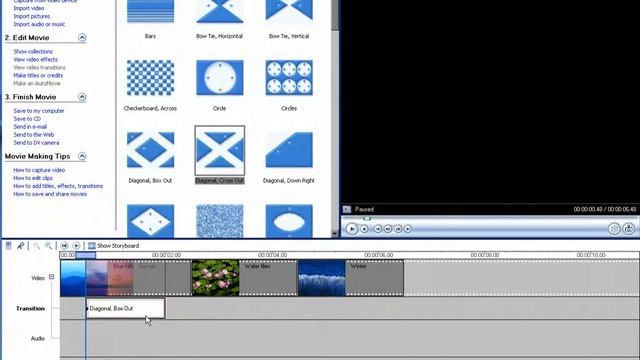Open Show collections link

point(33,51)
